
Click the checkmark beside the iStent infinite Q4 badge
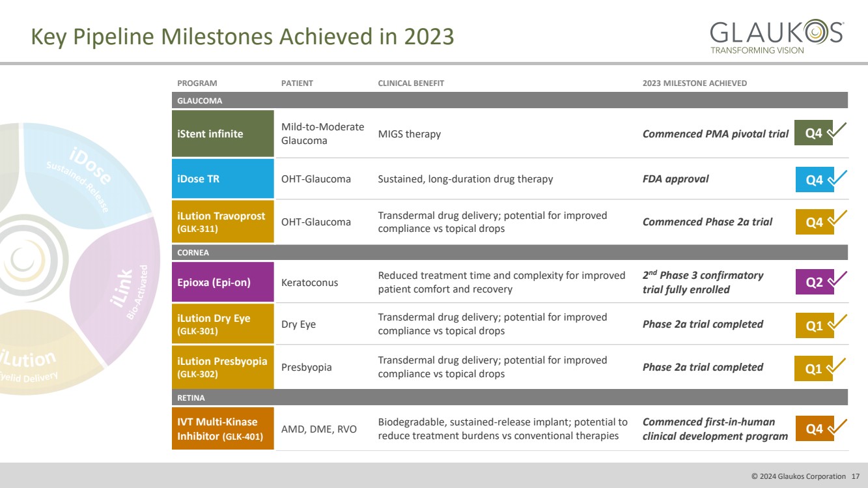836,132
